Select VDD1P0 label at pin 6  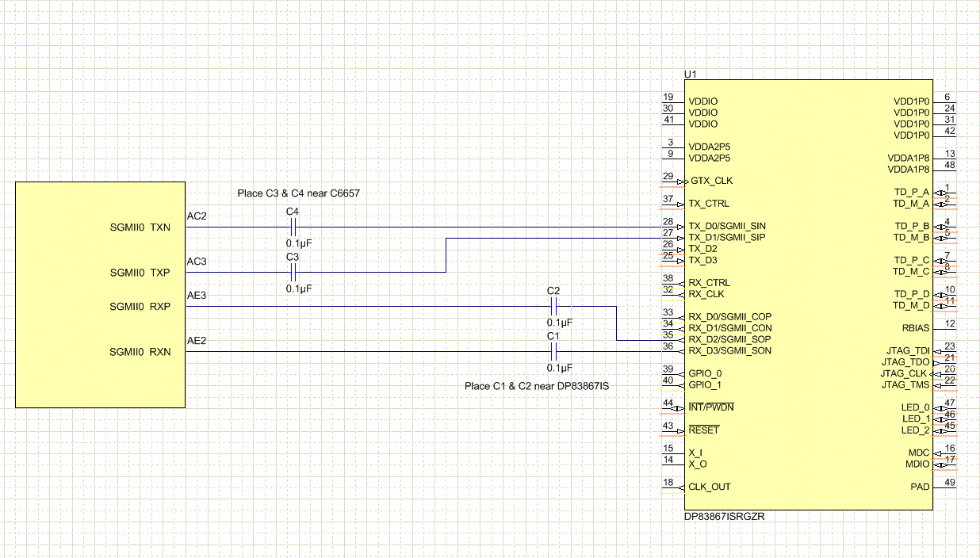pyautogui.click(x=911, y=101)
